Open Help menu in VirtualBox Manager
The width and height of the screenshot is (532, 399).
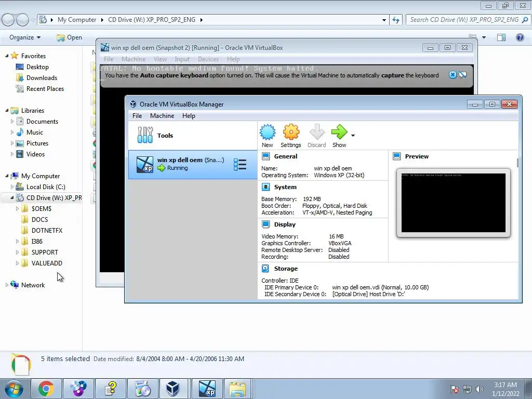pyautogui.click(x=189, y=116)
